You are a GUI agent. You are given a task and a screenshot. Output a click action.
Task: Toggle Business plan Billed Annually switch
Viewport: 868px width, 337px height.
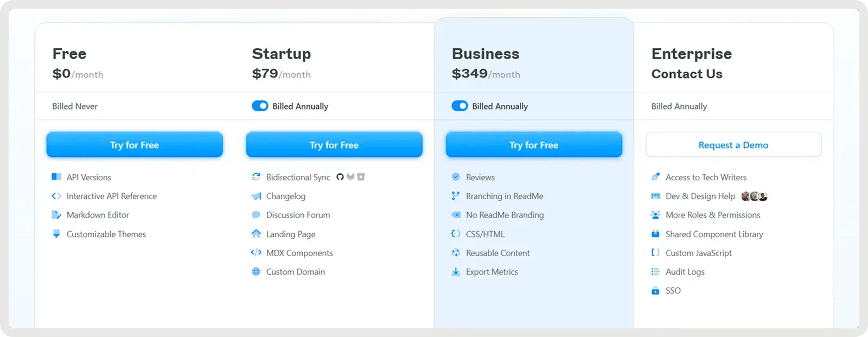point(459,106)
